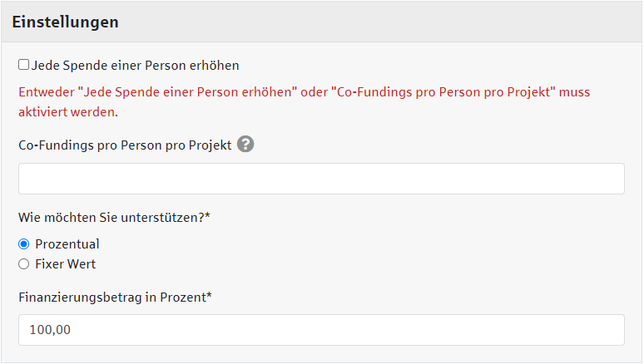Click the help question mark icon
Screen dimensions: 644x364
[x=245, y=145]
